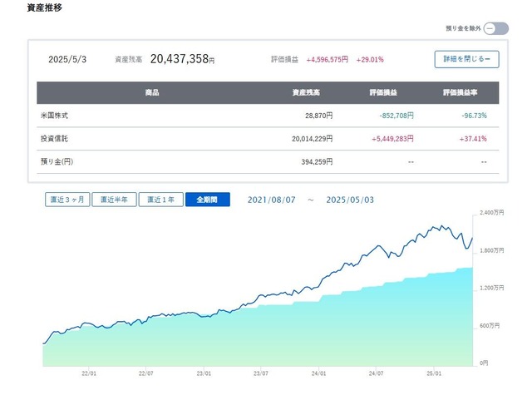The height and width of the screenshot is (395, 532).
Task: Click the minus icon on 詳細を閉じる button
Action: 488,59
